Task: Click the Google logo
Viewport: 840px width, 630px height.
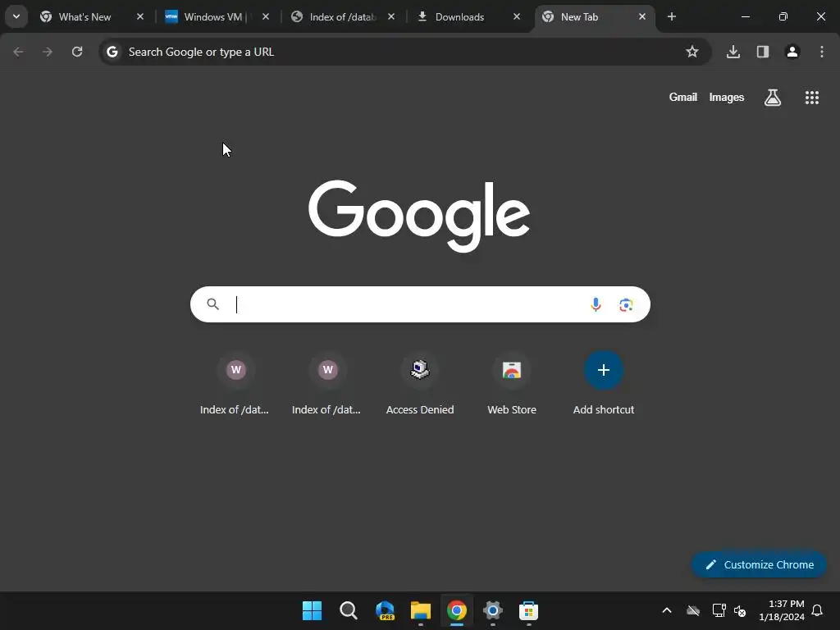Action: [419, 216]
